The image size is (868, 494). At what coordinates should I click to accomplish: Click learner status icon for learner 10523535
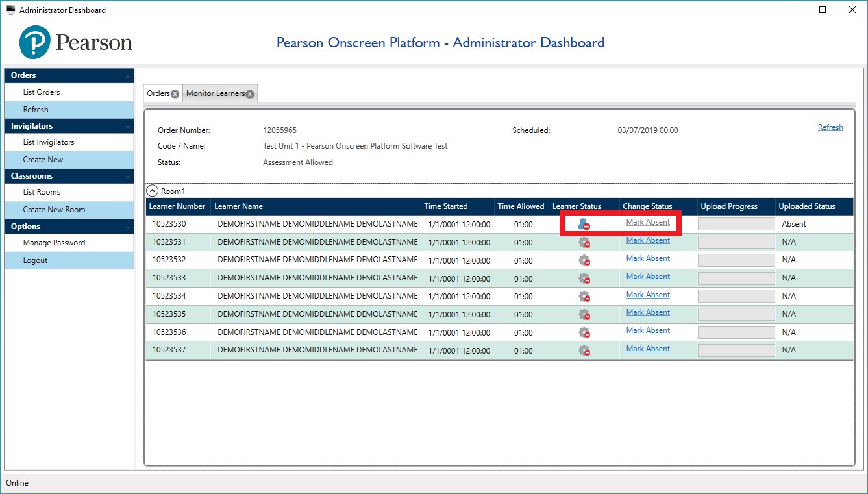coord(584,315)
